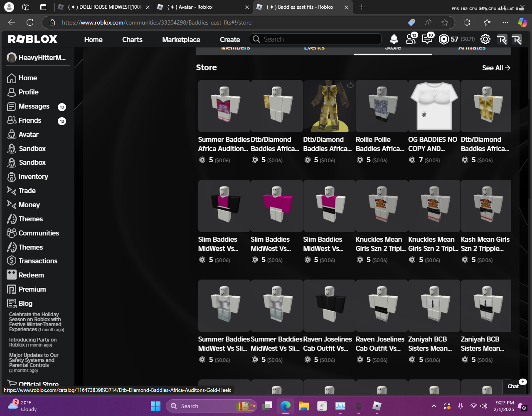Image resolution: width=532 pixels, height=416 pixels.
Task: Click the Robux balance icon
Action: tap(444, 39)
